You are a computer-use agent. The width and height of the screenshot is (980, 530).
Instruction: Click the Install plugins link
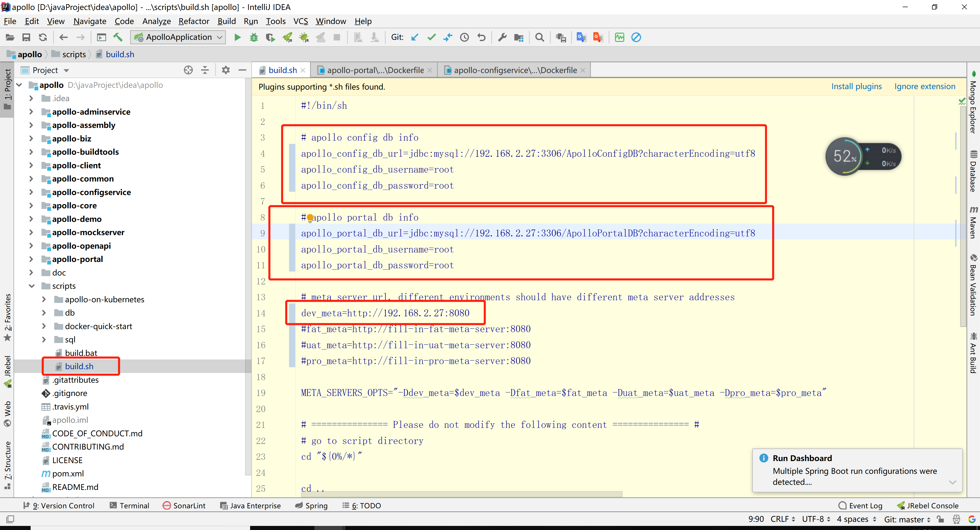[x=856, y=86]
